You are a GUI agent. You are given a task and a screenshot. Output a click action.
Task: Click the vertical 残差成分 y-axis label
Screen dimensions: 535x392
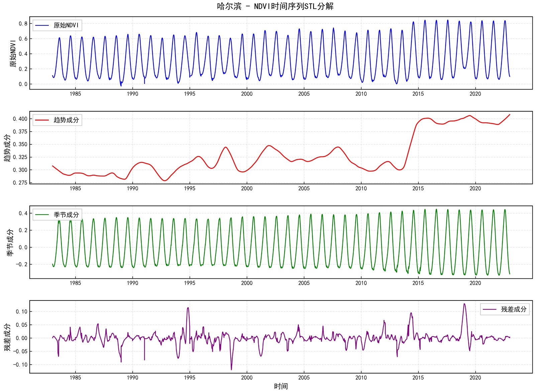click(7, 337)
